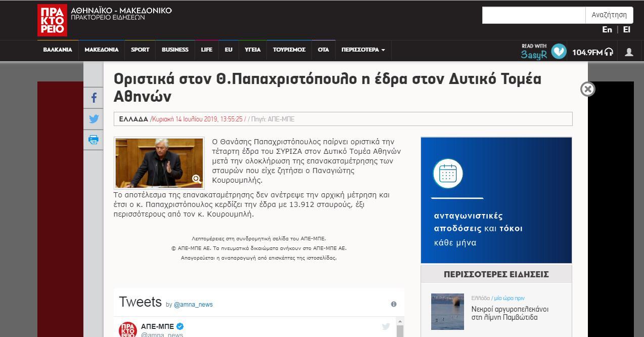The height and width of the screenshot is (337, 644).
Task: Enlarge the article photo with magnifier
Action: [197, 179]
